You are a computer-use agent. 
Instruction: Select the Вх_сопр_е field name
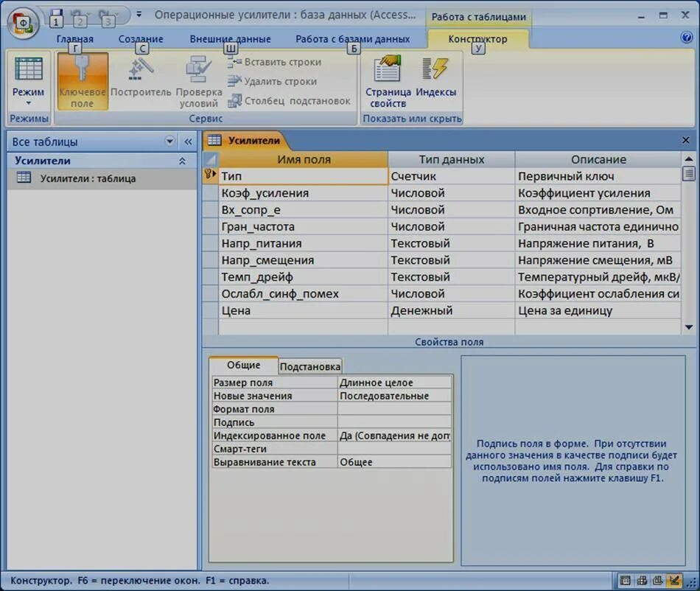(x=303, y=210)
